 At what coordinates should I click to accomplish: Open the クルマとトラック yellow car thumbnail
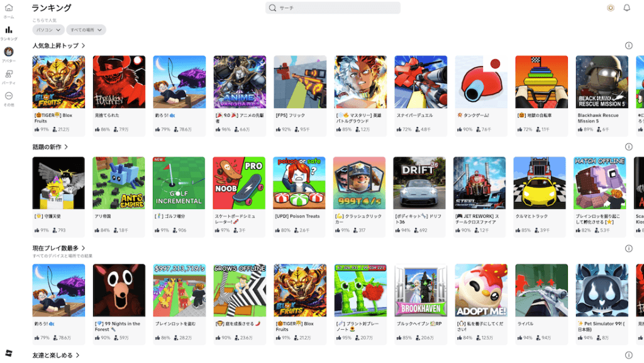coord(540,182)
